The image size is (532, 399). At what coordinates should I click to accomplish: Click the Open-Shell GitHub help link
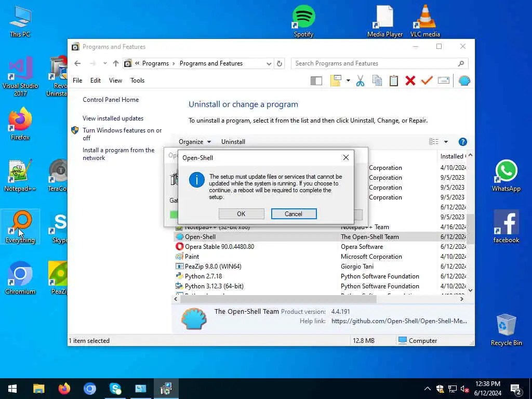399,321
